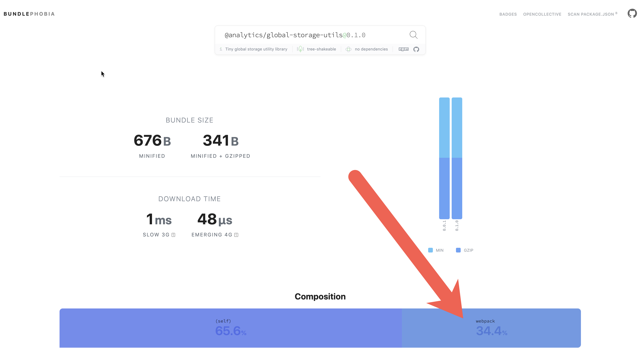Click the GZIP legend color swatch
The image size is (644, 348).
click(458, 250)
